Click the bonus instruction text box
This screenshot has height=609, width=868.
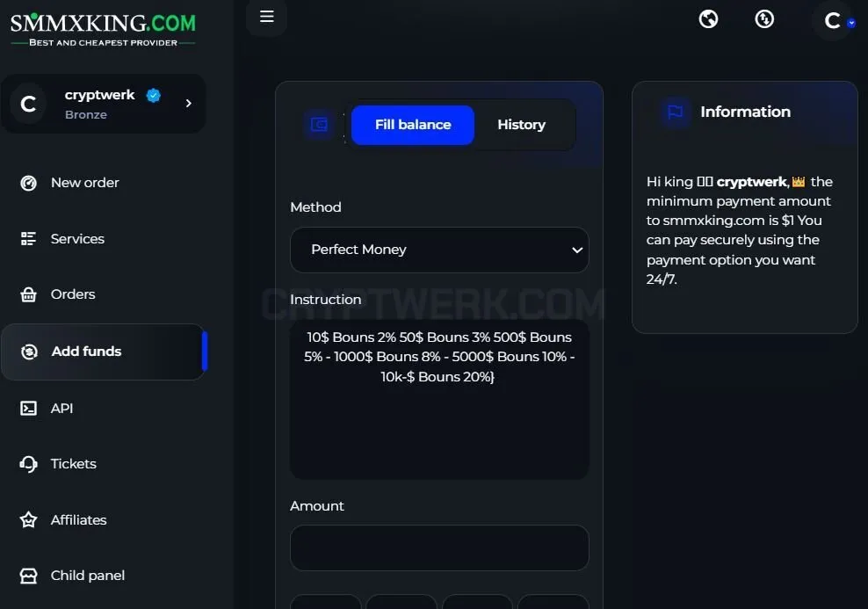tap(439, 399)
